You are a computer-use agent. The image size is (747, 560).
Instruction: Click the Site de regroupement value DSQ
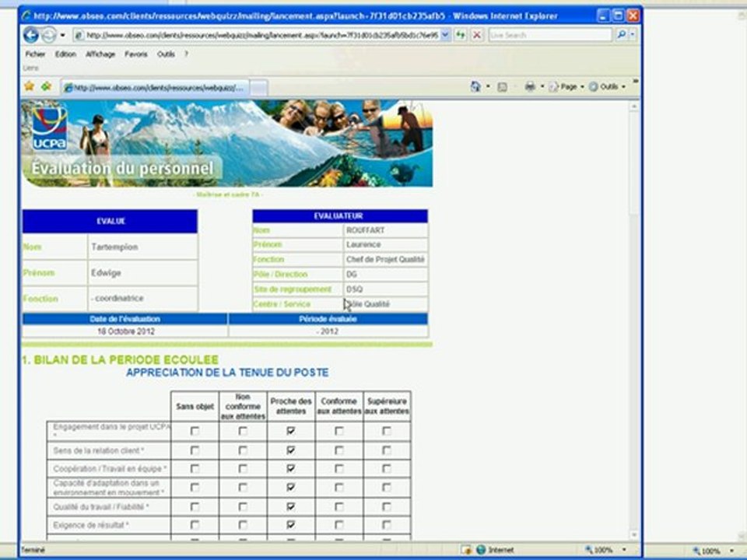[355, 289]
